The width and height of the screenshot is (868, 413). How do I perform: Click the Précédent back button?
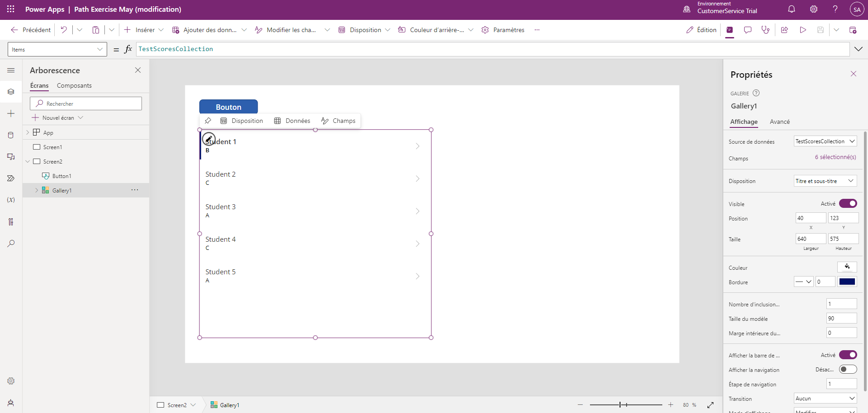pyautogui.click(x=31, y=30)
